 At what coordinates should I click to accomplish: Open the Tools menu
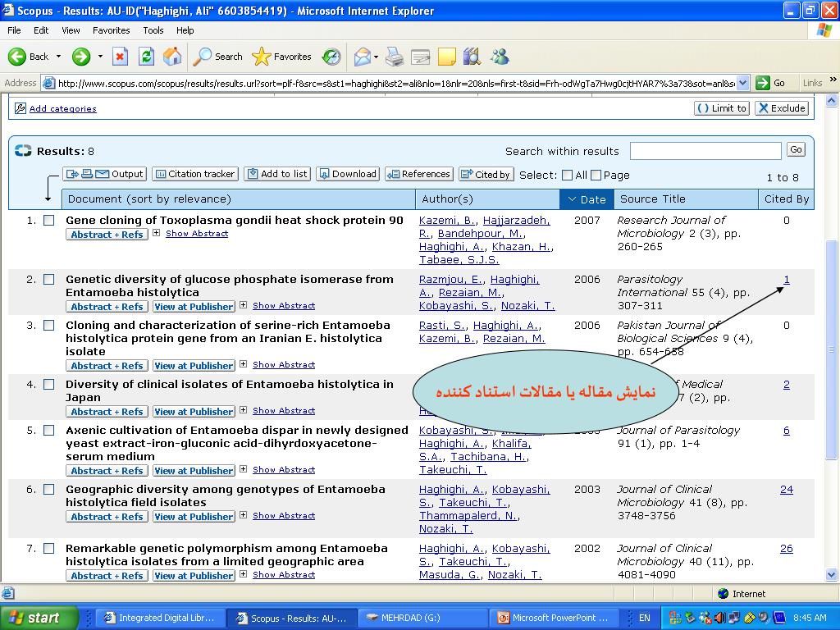coord(153,30)
